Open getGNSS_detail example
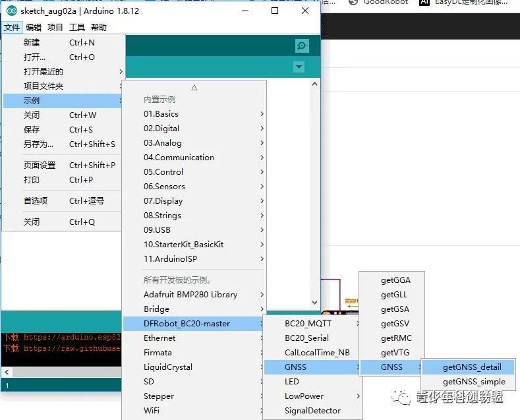 [x=469, y=367]
